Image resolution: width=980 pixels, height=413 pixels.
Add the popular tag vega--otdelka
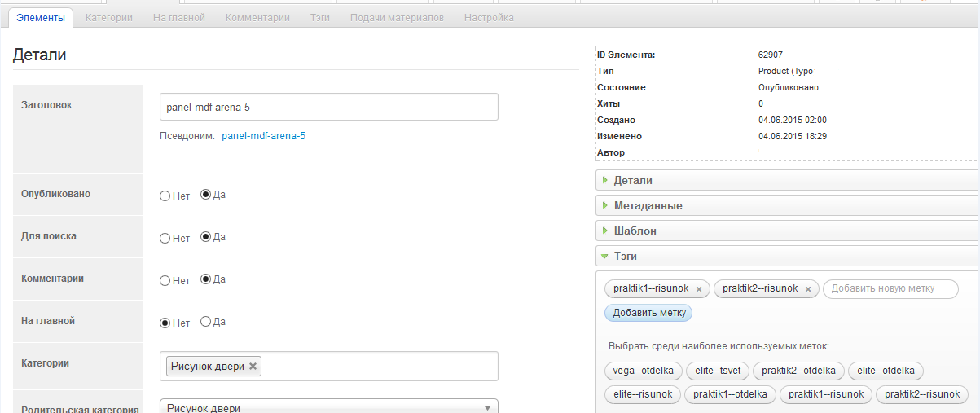643,371
